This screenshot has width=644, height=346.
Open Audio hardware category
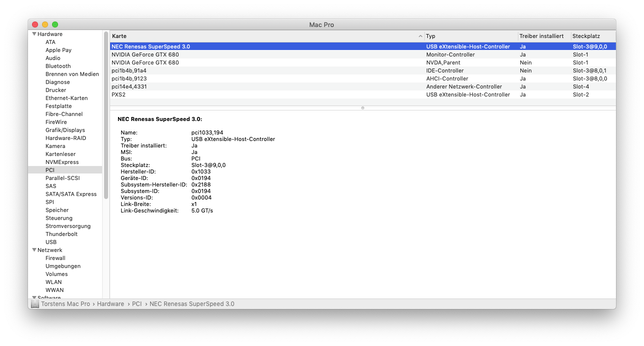click(53, 58)
